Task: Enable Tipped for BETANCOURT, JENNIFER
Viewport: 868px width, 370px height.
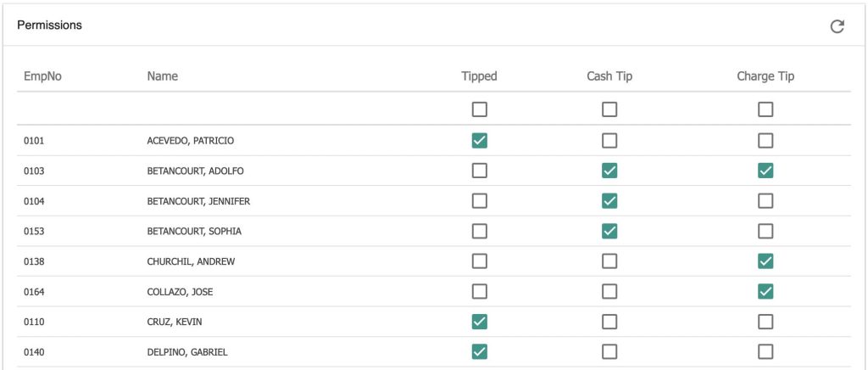Action: pyautogui.click(x=480, y=201)
